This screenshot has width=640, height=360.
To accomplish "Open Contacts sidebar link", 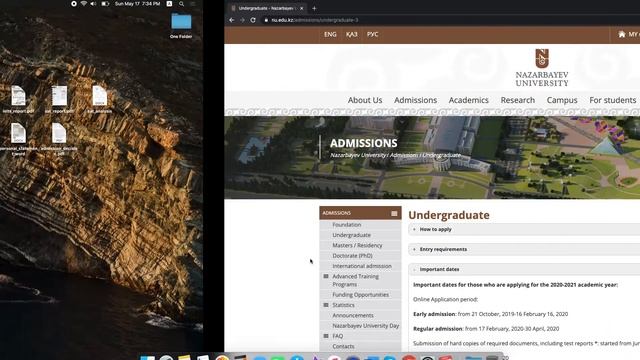I will point(343,347).
